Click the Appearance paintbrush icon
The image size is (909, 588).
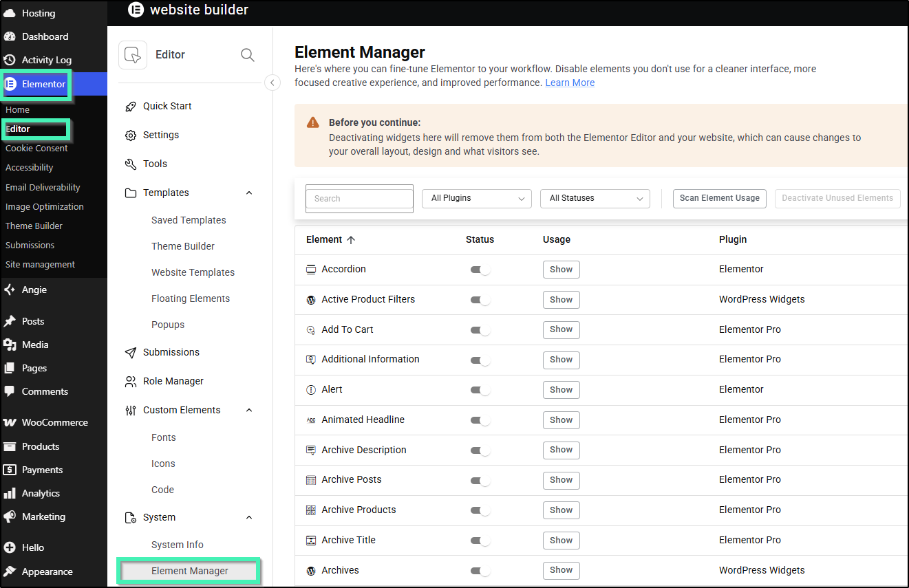click(10, 571)
